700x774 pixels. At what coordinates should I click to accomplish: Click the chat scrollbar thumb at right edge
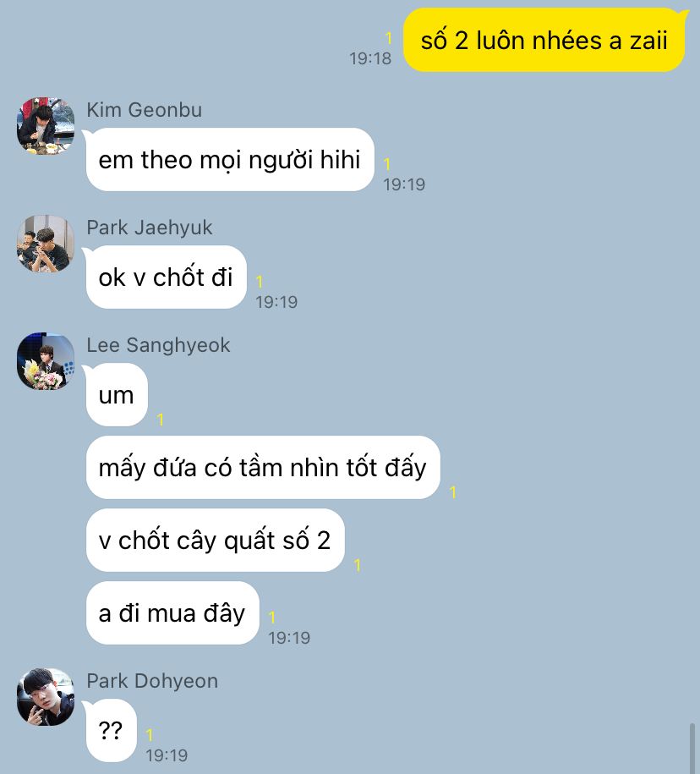click(692, 749)
